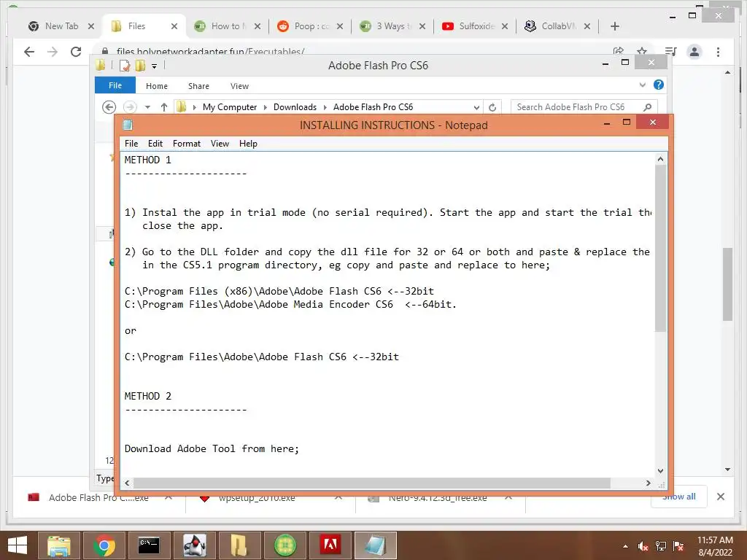Bookmark this page with the star icon
Viewport: 747px width, 560px height.
click(642, 51)
